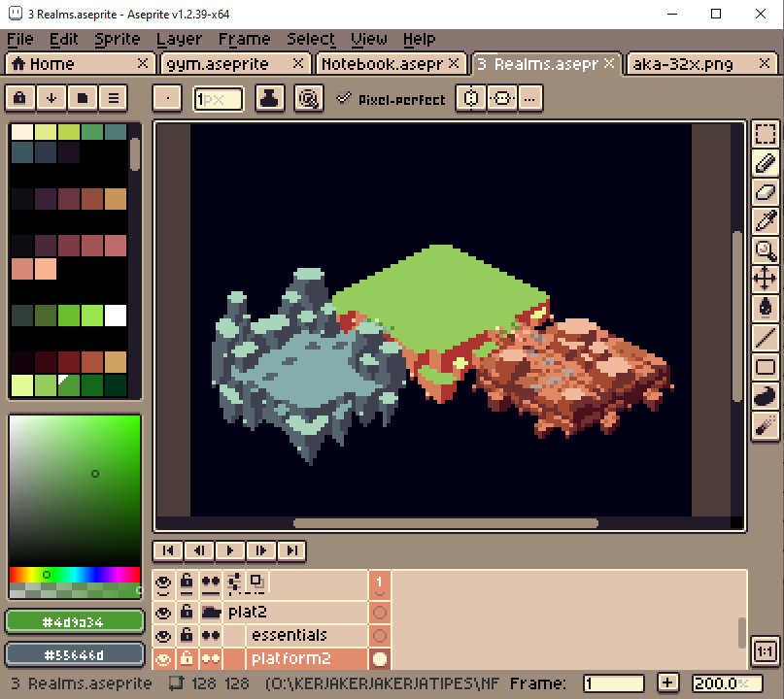Select the essentials layer name
This screenshot has width=784, height=699.
click(x=289, y=635)
